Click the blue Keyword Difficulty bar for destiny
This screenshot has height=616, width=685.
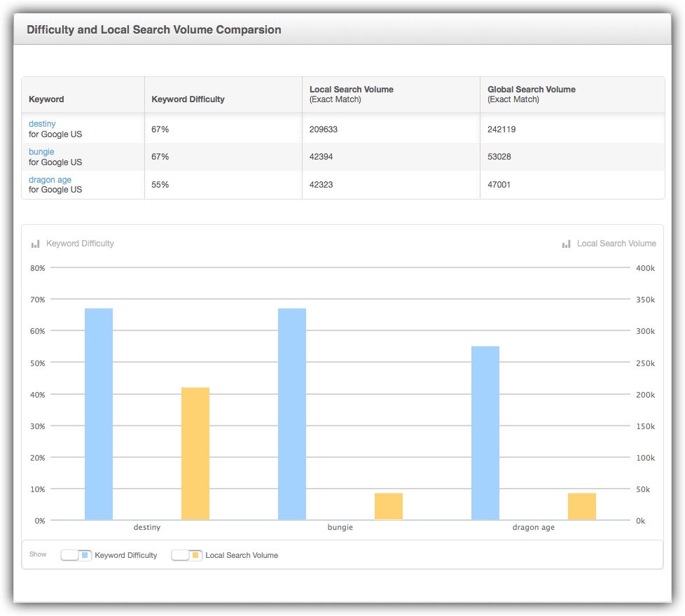click(x=99, y=414)
